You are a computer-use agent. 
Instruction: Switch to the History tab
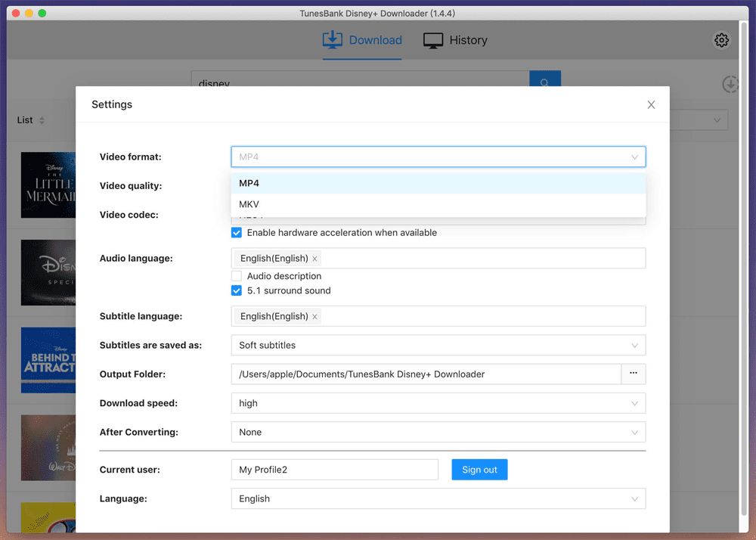455,41
